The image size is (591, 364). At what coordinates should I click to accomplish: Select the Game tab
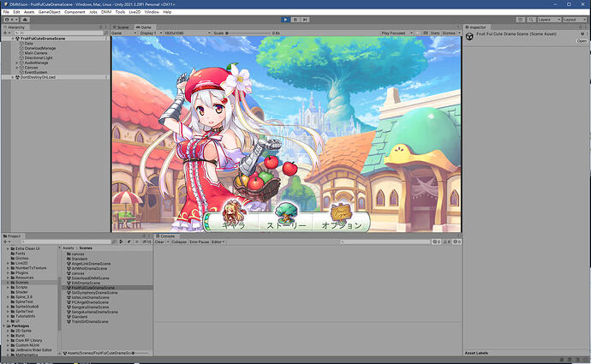point(144,27)
